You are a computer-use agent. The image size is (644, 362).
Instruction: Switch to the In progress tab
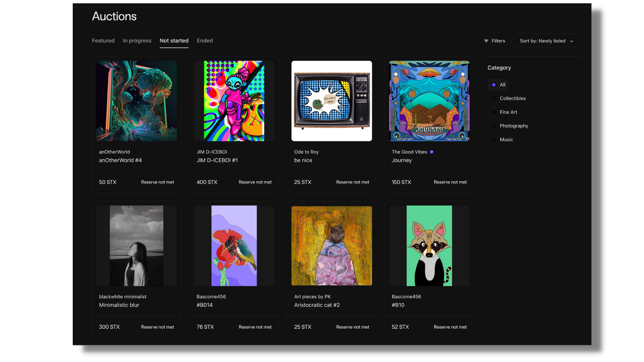tap(137, 41)
